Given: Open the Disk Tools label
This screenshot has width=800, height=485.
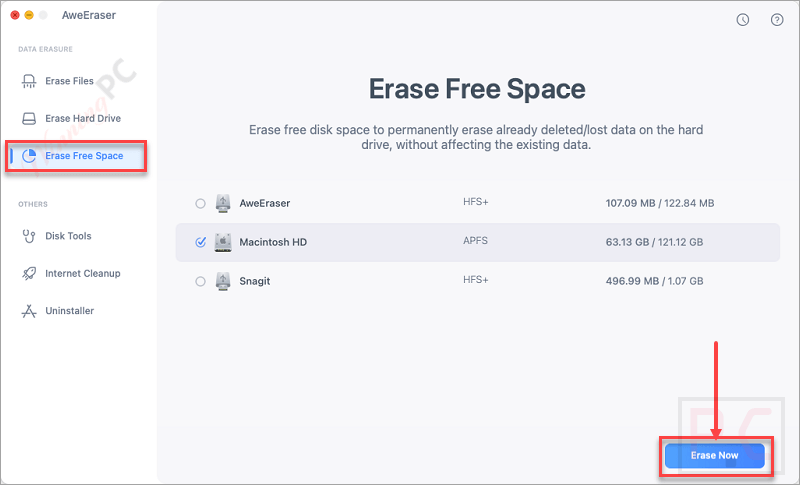Looking at the screenshot, I should tap(68, 236).
